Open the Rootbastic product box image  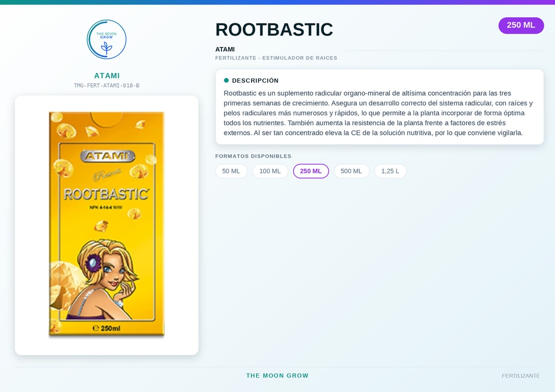tap(107, 224)
